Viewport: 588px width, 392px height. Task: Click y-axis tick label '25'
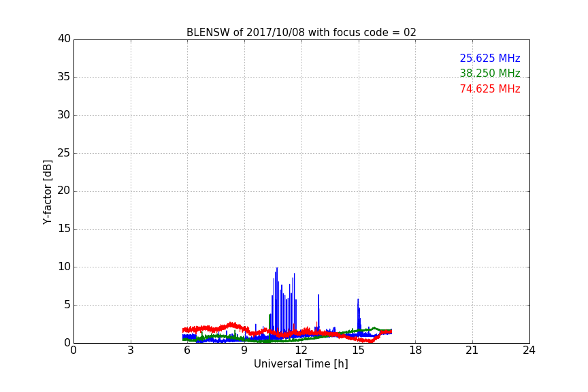[x=64, y=152]
